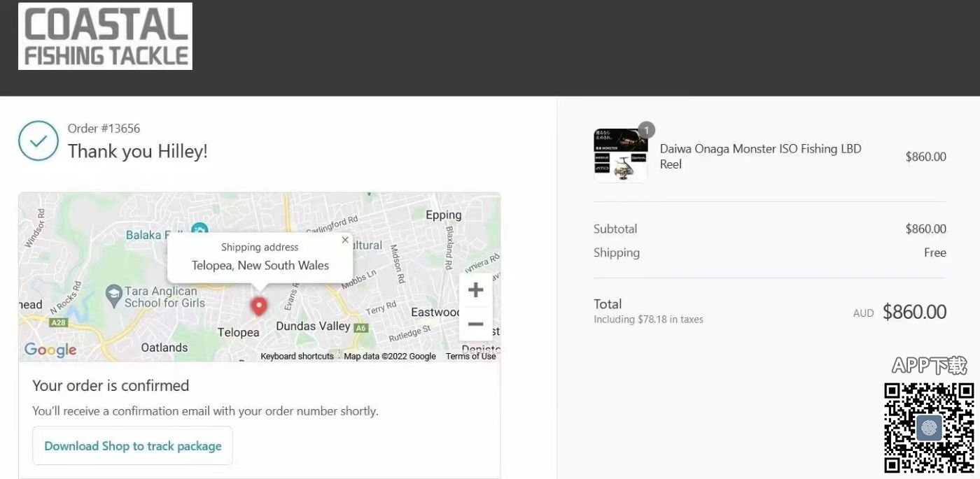Click the Epping label on the map
Screen dimensions: 980x479
(443, 215)
